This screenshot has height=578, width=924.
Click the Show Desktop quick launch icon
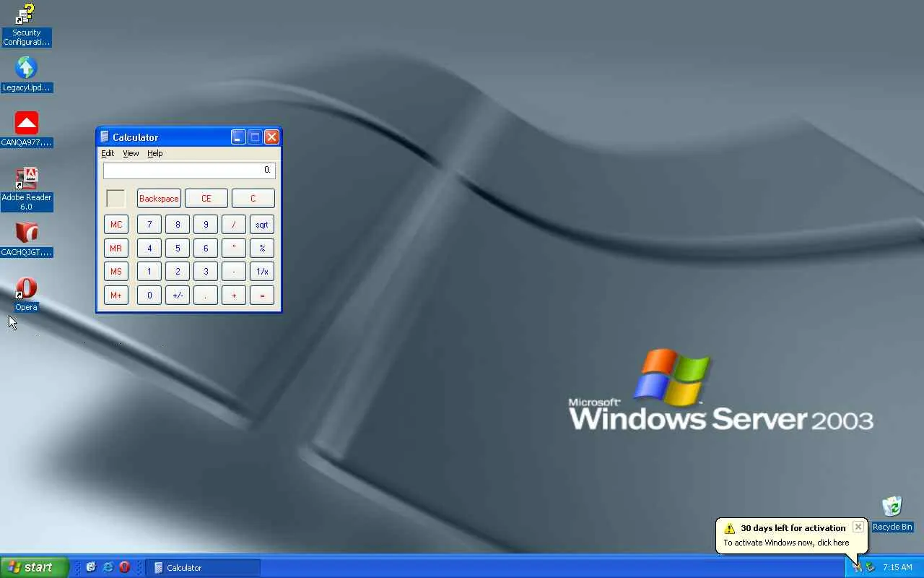pyautogui.click(x=91, y=567)
